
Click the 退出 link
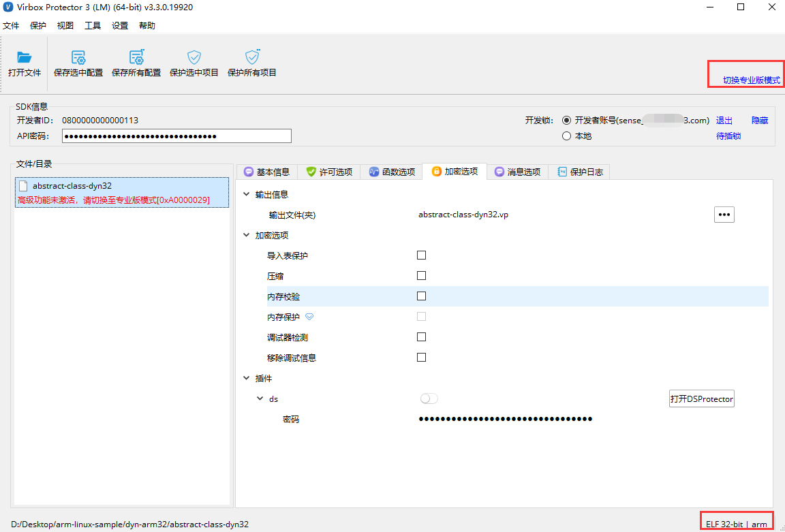[x=724, y=120]
